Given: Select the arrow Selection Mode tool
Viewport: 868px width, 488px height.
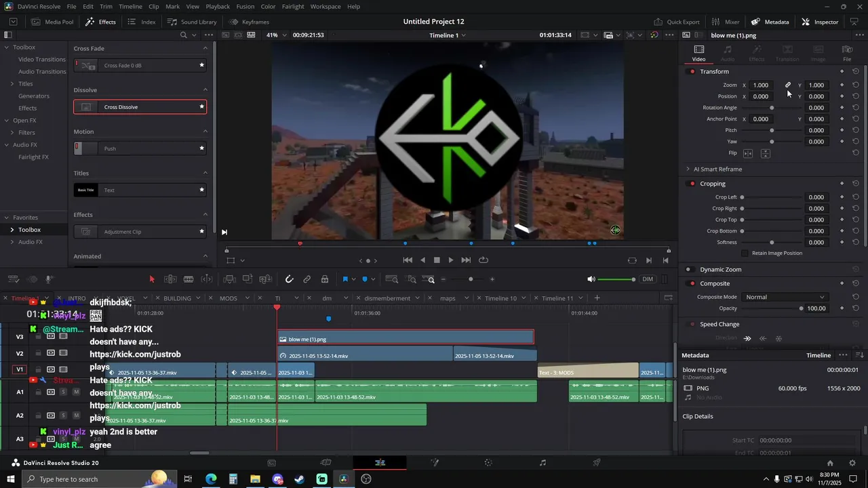Looking at the screenshot, I should [152, 279].
